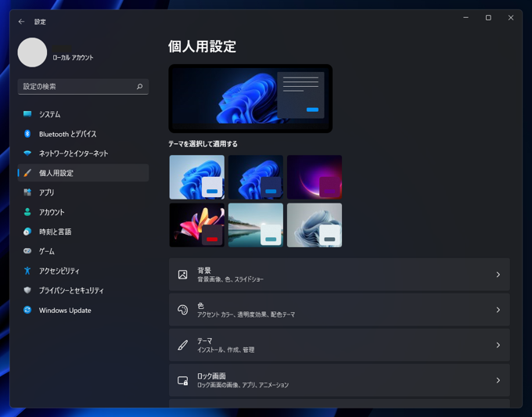Select 個人用設定 in the sidebar
This screenshot has width=532, height=417.
click(x=83, y=173)
